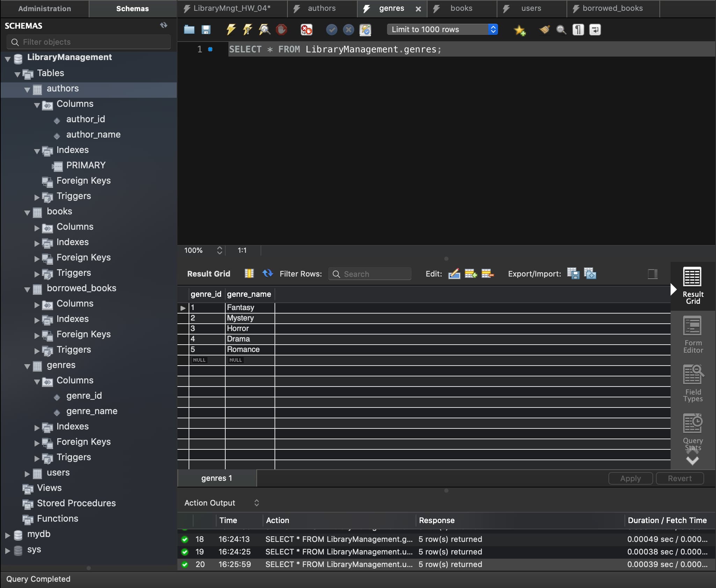Refresh the schemas list
Screen dimensions: 716x588
[163, 25]
